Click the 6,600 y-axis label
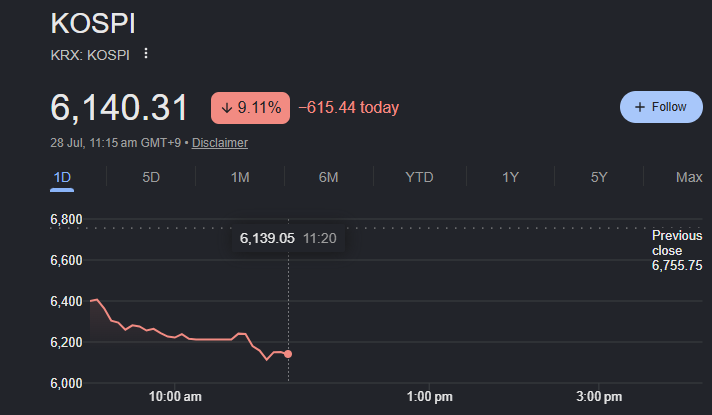The width and height of the screenshot is (712, 415). pos(66,260)
